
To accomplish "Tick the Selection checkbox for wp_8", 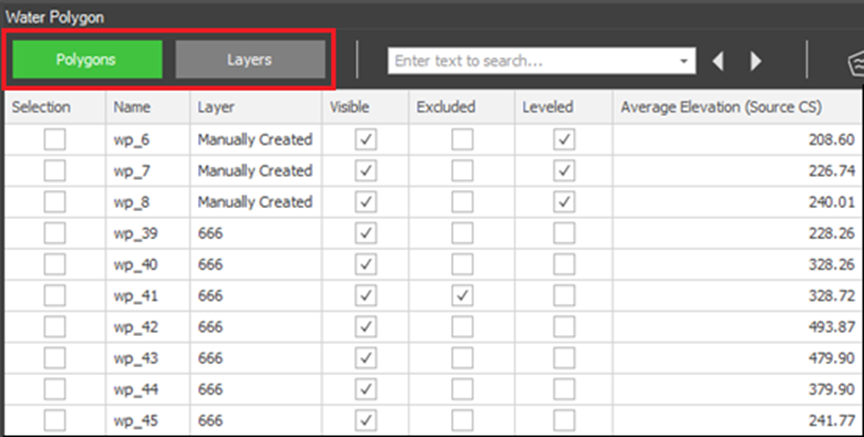I will tap(55, 202).
